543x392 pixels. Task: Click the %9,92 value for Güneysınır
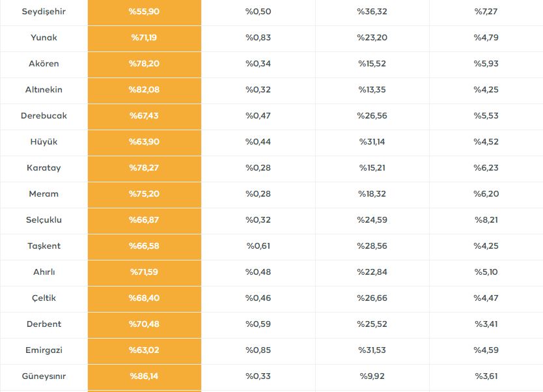(x=372, y=376)
